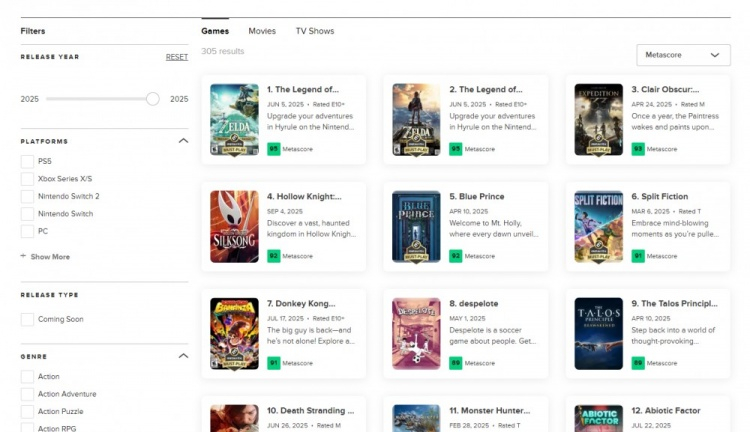Click the Split Fiction 91 Metascore badge
This screenshot has width=750, height=432.
click(638, 256)
